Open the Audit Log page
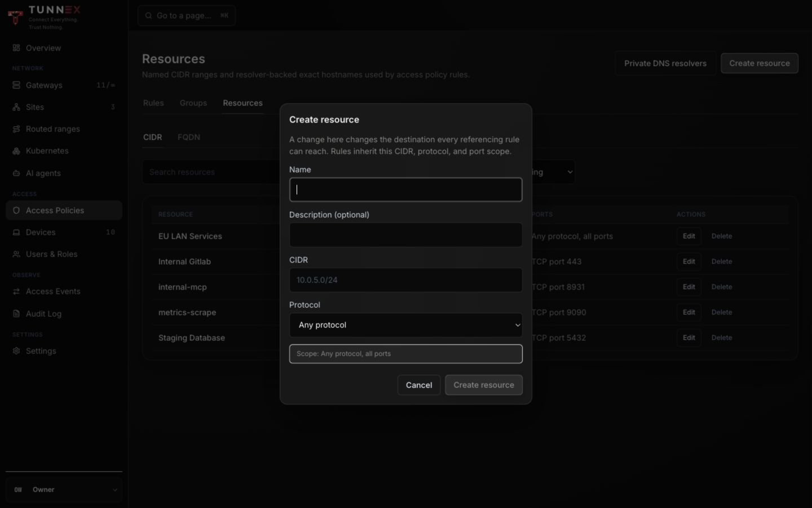Viewport: 812px width, 508px height. pyautogui.click(x=64, y=314)
